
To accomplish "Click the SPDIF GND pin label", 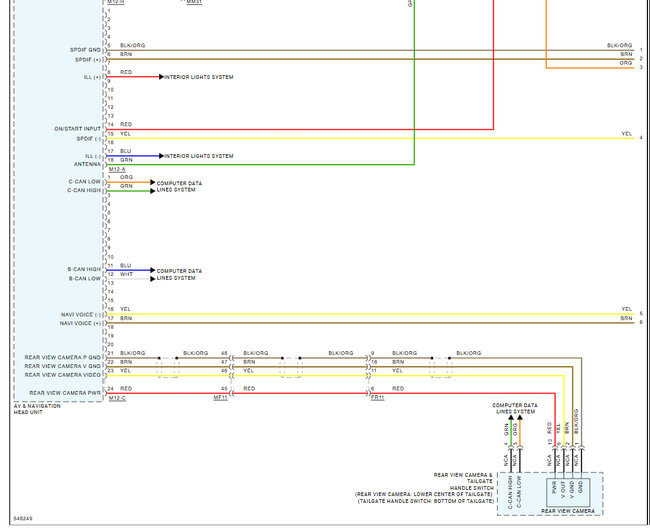I will [x=85, y=50].
